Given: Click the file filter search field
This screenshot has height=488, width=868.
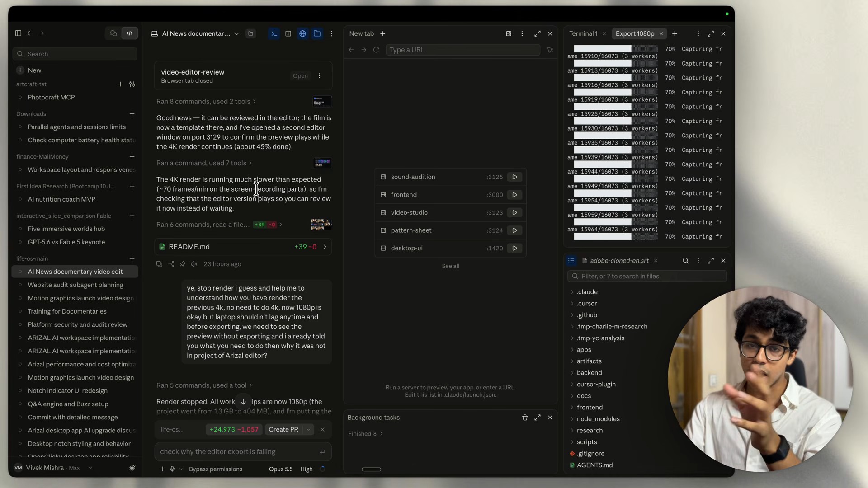Looking at the screenshot, I should tap(647, 276).
